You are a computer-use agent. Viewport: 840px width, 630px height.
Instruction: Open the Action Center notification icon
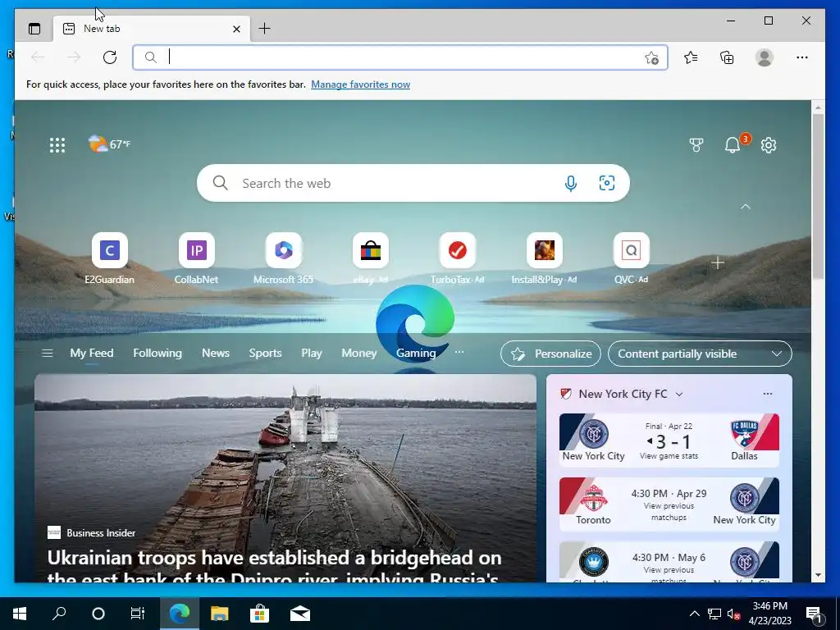(815, 614)
